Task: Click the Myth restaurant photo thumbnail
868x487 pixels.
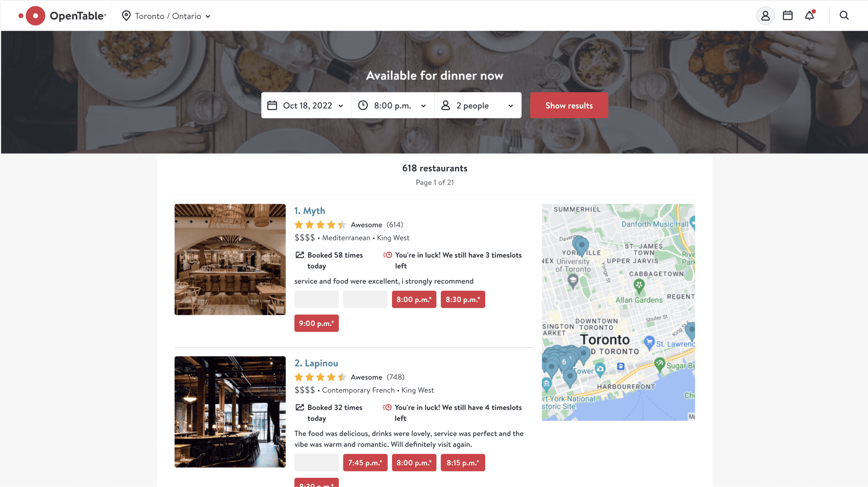Action: coord(230,259)
